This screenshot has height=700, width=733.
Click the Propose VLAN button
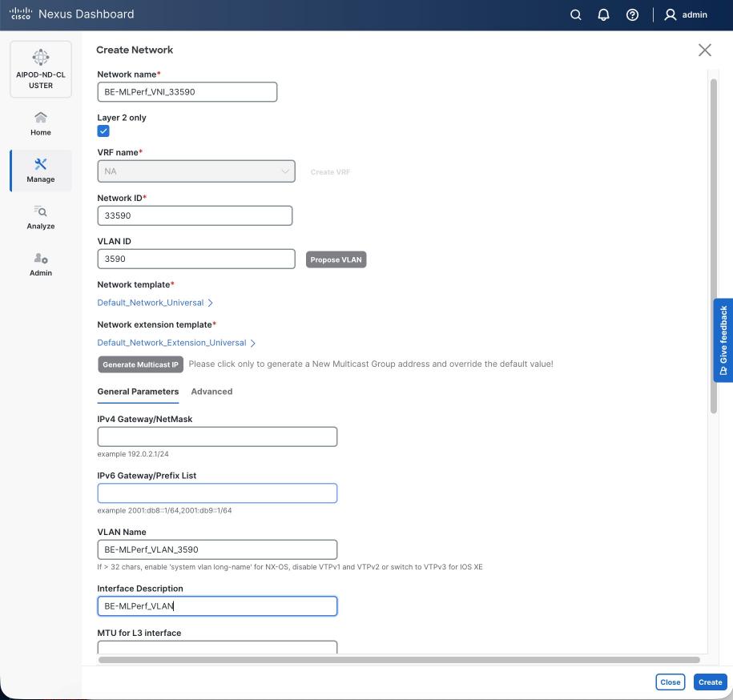pyautogui.click(x=336, y=259)
